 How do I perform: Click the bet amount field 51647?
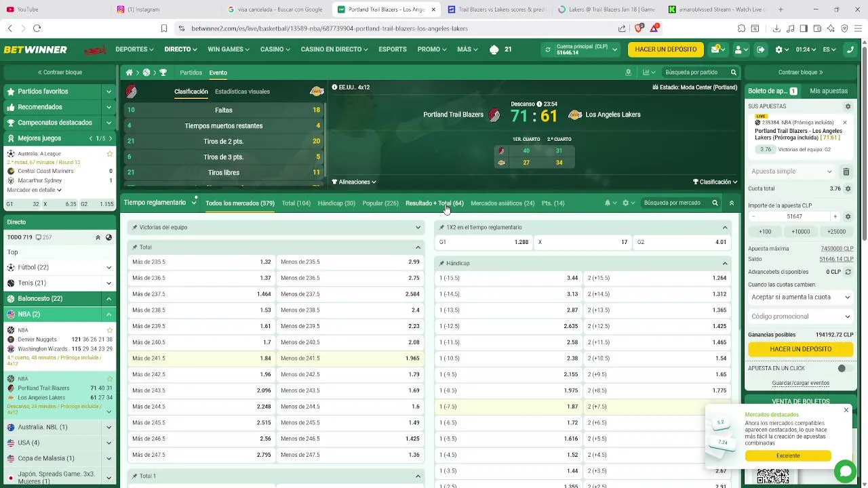pyautogui.click(x=794, y=217)
